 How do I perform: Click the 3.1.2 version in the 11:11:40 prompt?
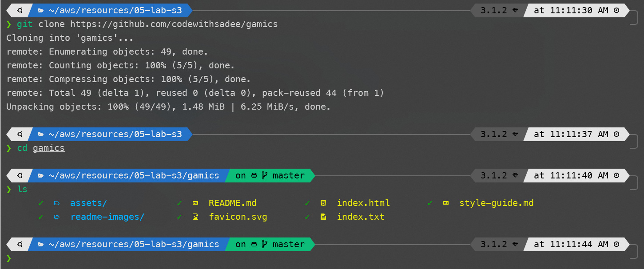click(x=494, y=175)
